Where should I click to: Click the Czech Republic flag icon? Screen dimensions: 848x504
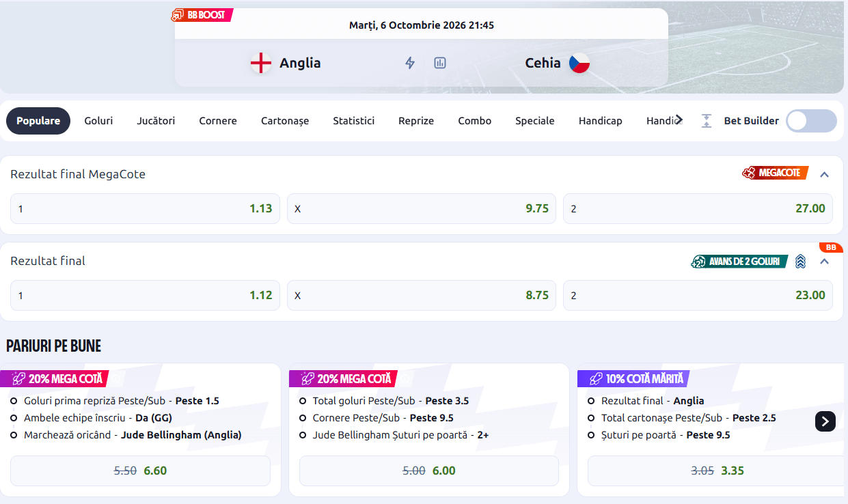click(x=579, y=63)
